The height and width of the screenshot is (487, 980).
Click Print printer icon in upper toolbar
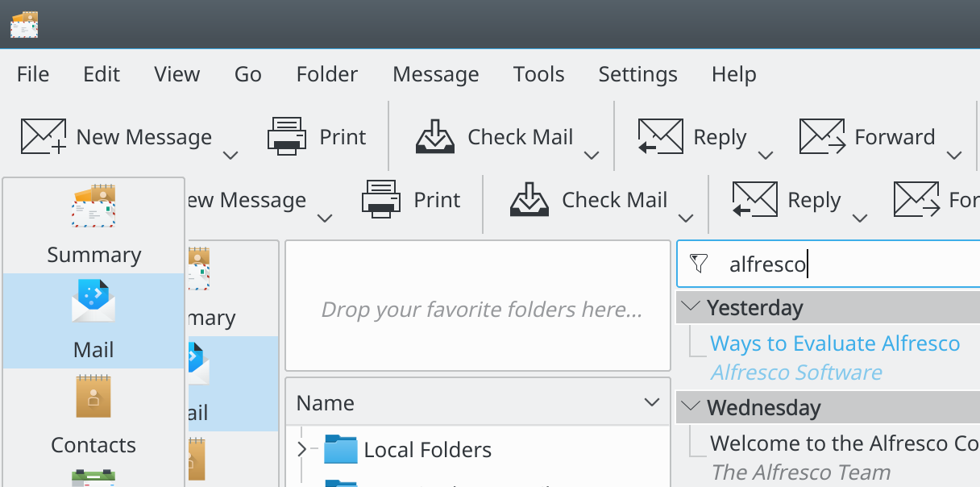coord(286,136)
